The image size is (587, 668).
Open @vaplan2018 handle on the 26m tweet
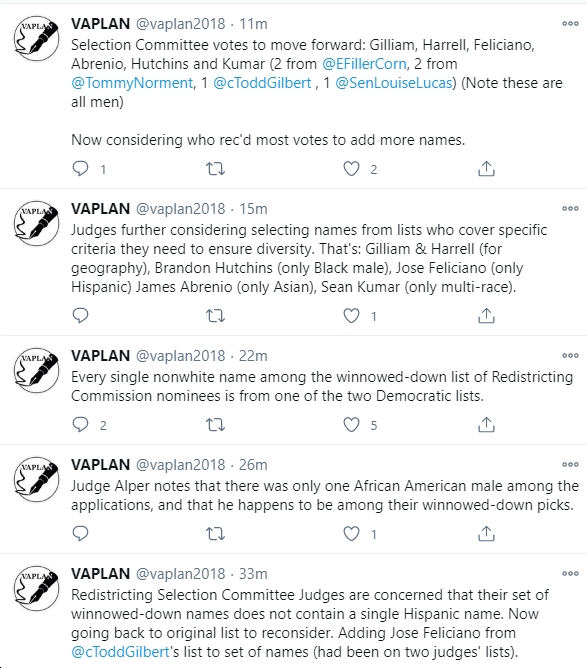(180, 465)
